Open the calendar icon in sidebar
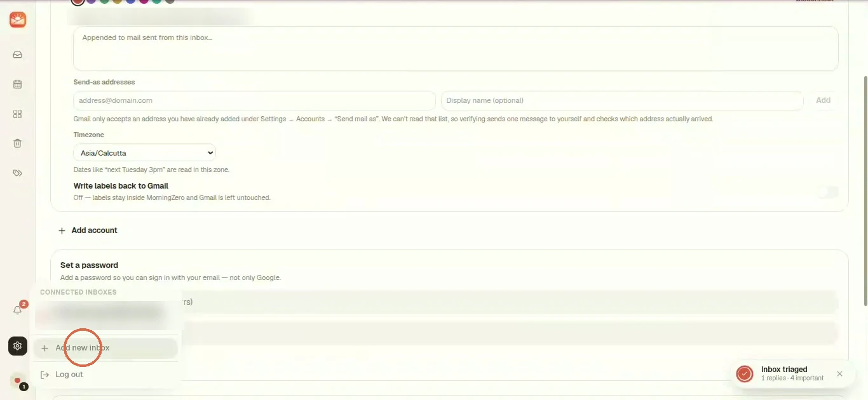This screenshot has width=868, height=400. (18, 84)
